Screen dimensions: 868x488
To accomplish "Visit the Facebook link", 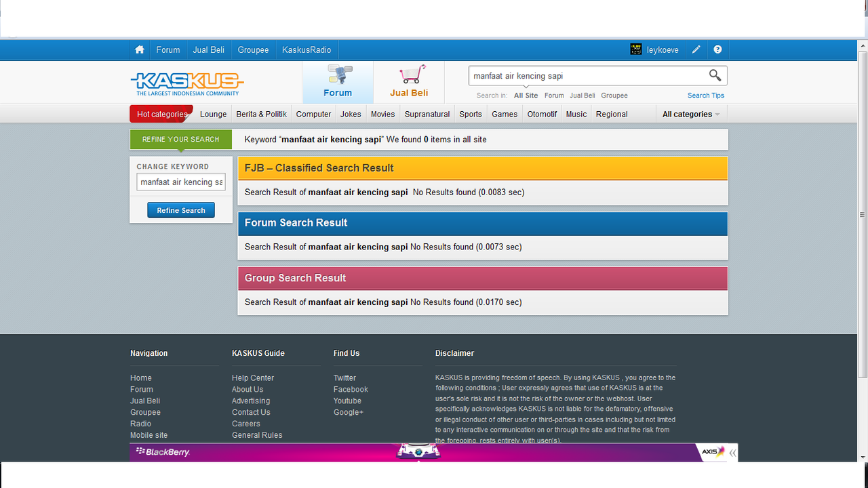I will tap(351, 390).
